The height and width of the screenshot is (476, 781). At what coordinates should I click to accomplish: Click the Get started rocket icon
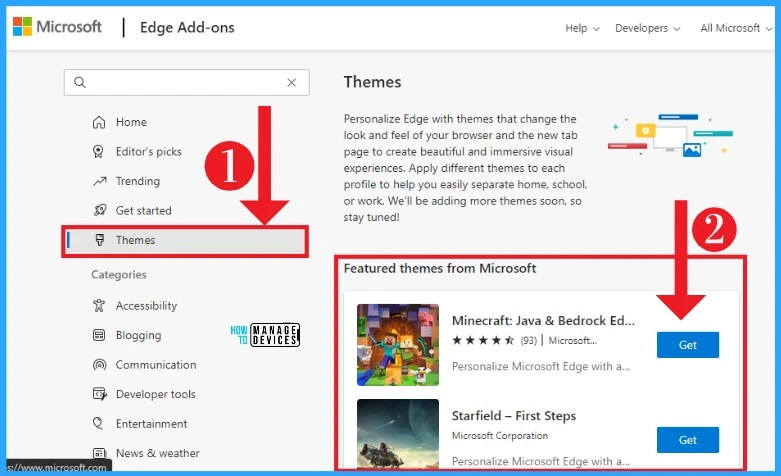[100, 210]
